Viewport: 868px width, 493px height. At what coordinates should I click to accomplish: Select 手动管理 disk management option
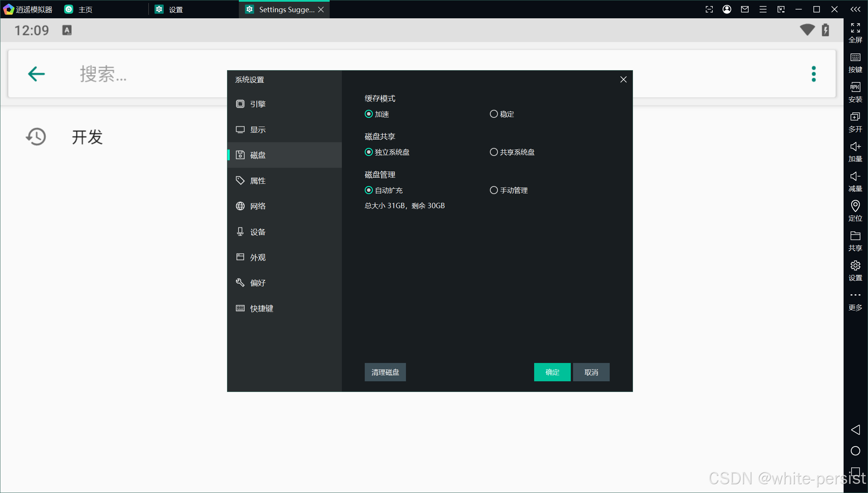coord(494,190)
